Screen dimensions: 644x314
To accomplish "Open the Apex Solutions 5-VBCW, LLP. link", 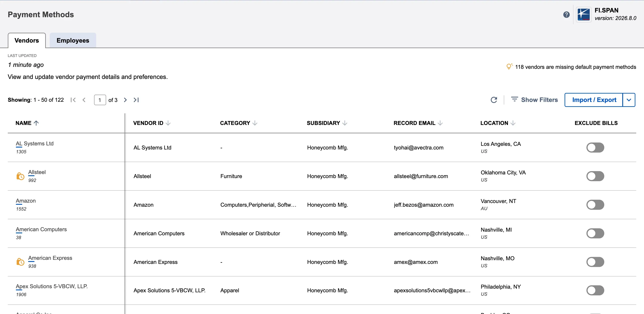I will tap(52, 286).
